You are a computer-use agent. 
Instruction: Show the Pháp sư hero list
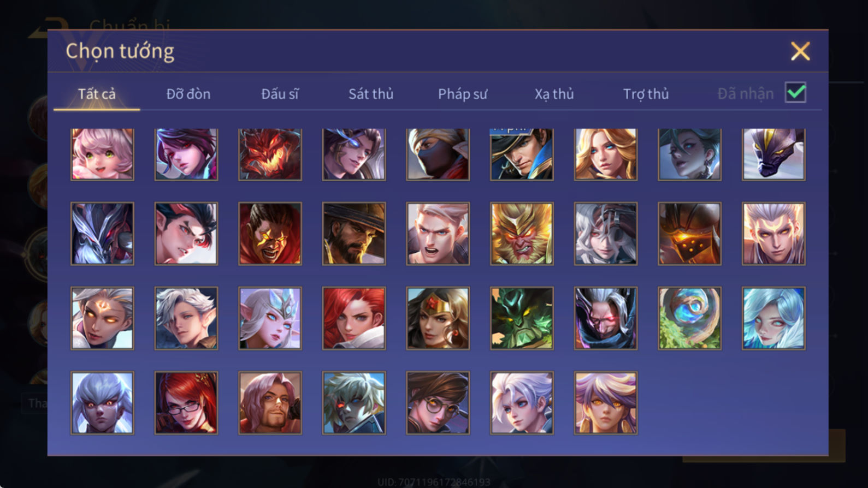(x=463, y=94)
